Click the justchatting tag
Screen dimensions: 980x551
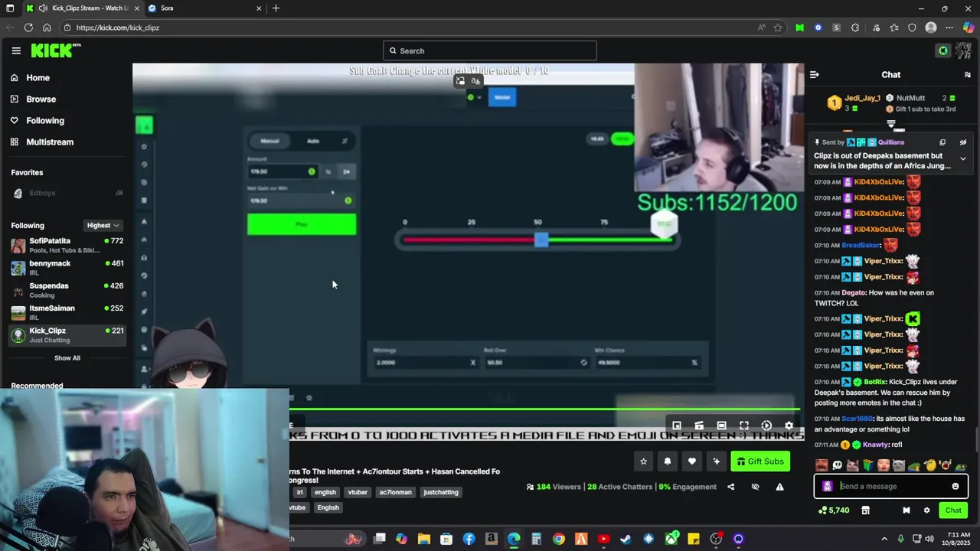441,492
